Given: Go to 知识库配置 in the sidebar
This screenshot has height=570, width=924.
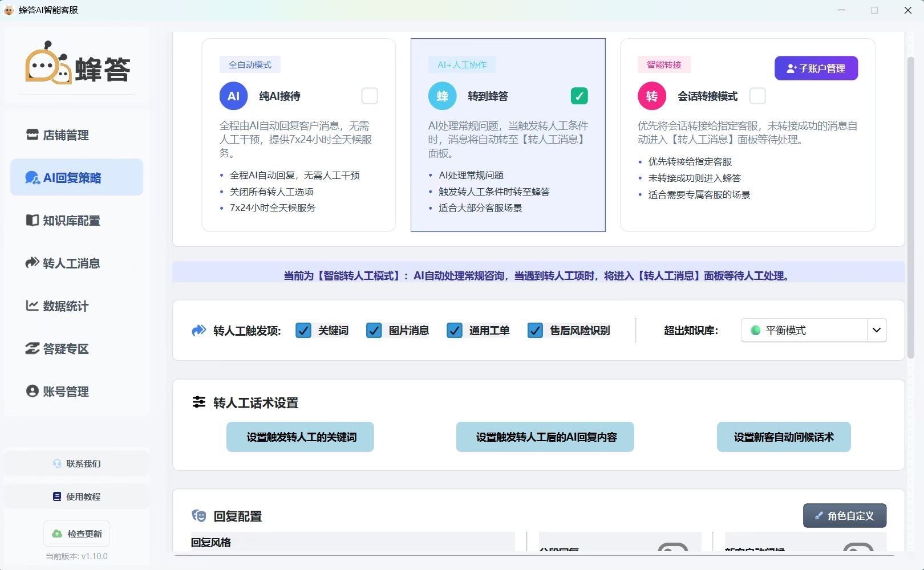Looking at the screenshot, I should click(76, 221).
